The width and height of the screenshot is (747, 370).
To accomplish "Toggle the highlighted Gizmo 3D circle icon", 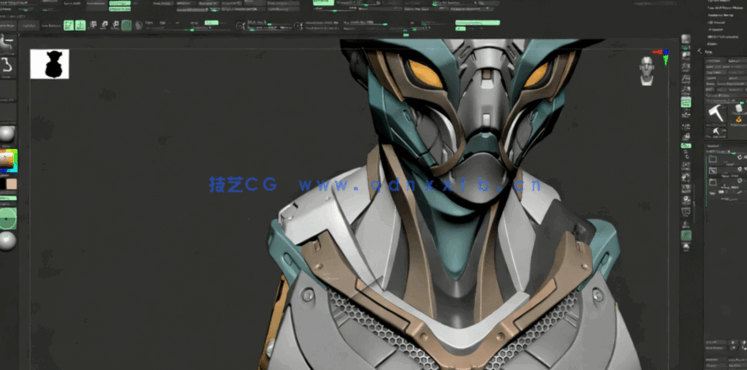I will 126,25.
